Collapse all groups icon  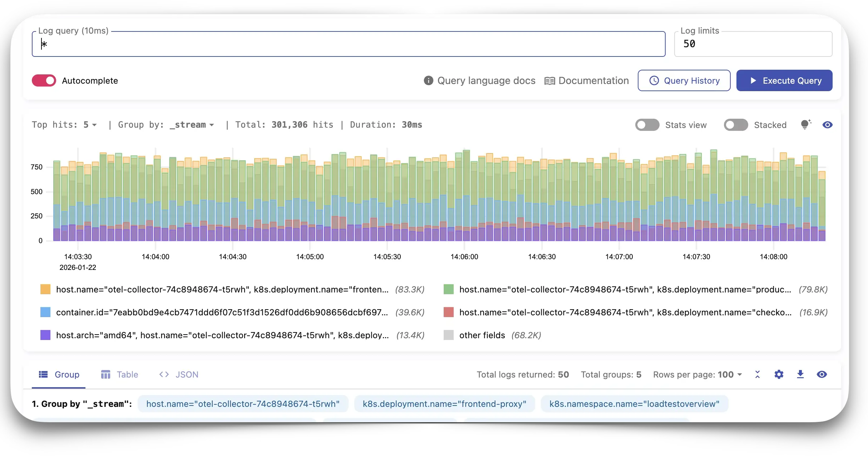click(757, 374)
